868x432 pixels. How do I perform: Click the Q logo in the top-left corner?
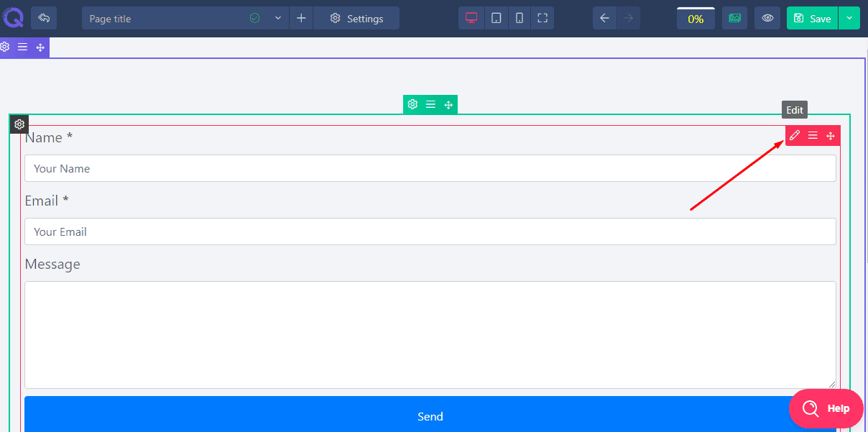click(12, 17)
